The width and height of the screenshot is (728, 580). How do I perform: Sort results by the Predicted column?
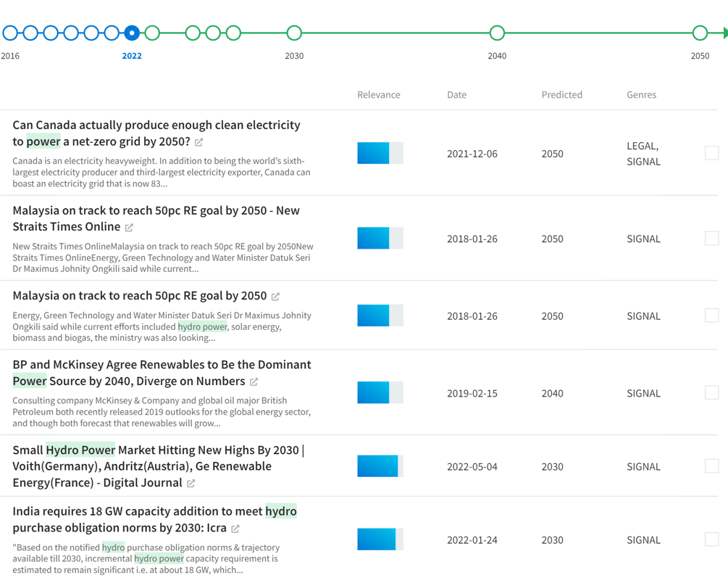(x=561, y=94)
